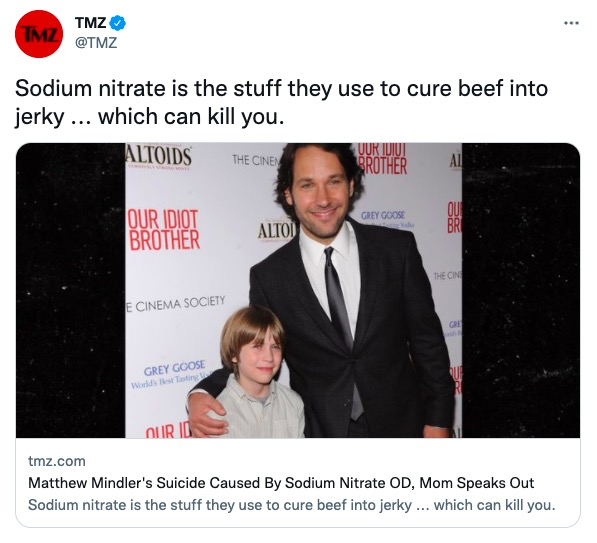Image resolution: width=597 pixels, height=543 pixels.
Task: Click the black right panel of card image
Action: (x=521, y=291)
